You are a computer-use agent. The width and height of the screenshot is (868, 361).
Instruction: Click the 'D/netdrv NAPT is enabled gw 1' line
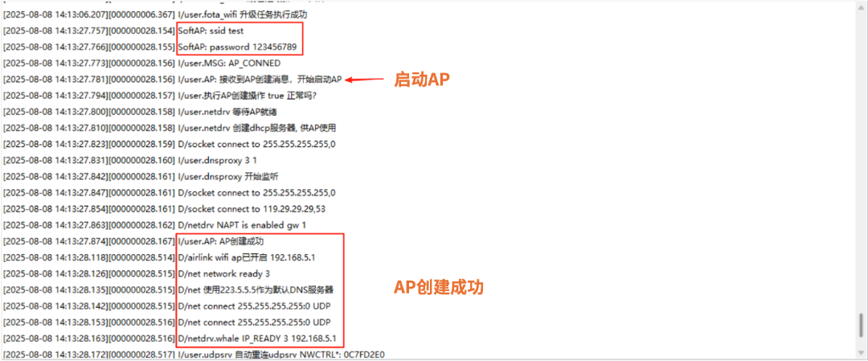coord(154,225)
